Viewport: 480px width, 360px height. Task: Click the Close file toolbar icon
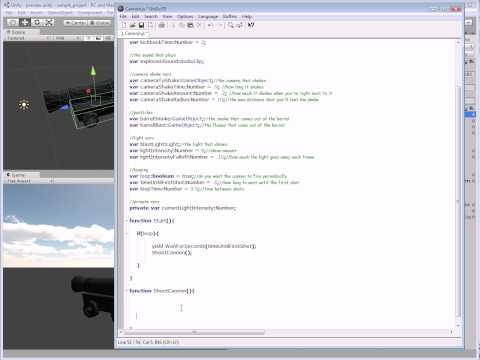pyautogui.click(x=150, y=25)
